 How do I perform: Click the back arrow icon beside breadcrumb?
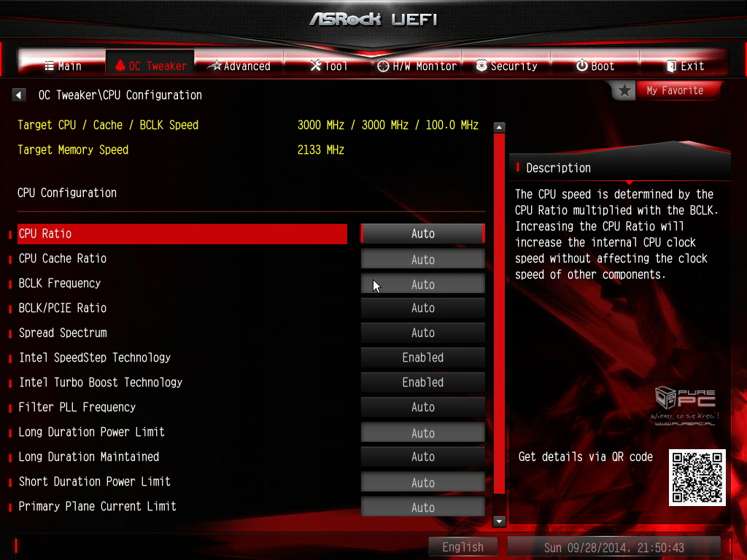tap(19, 95)
